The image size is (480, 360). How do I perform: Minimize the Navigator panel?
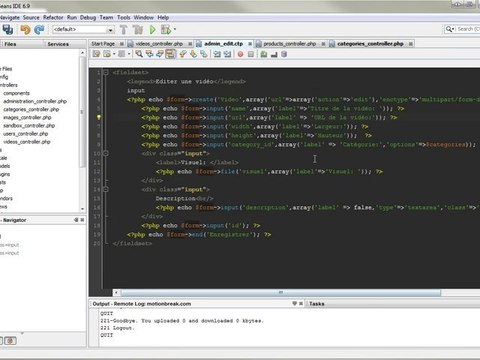click(76, 220)
